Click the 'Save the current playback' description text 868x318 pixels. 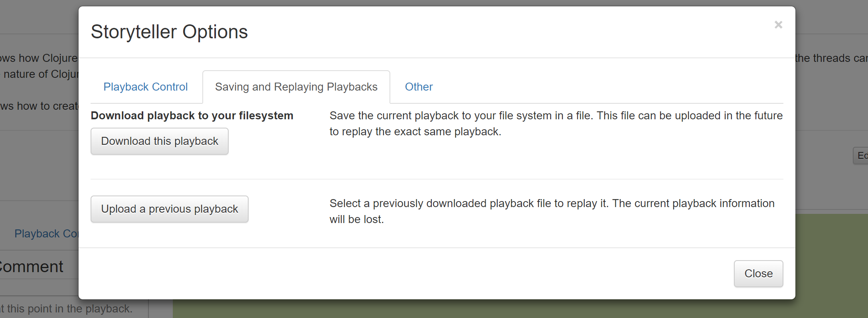click(556, 124)
